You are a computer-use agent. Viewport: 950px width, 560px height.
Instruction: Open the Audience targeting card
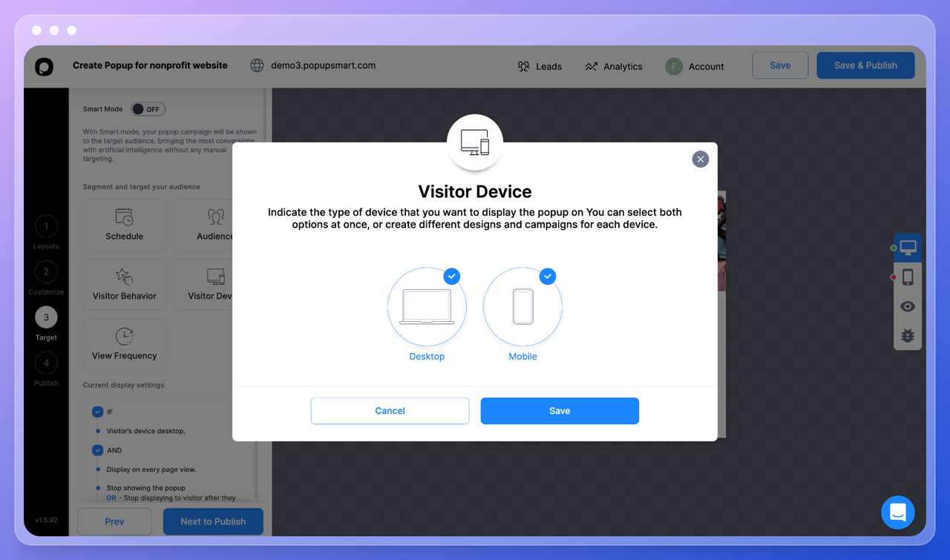(x=204, y=225)
